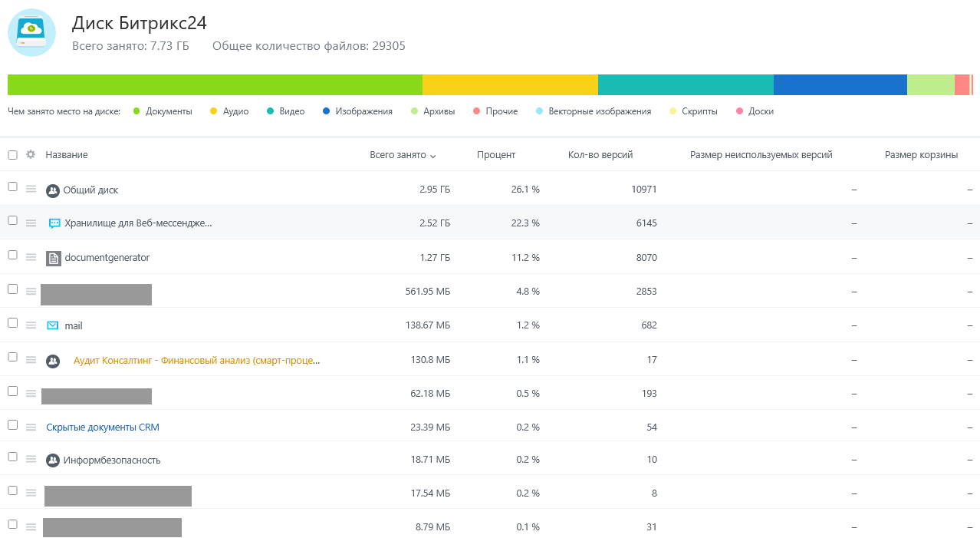Click the Процент column header
Screen dimensions: 980x538
[496, 155]
